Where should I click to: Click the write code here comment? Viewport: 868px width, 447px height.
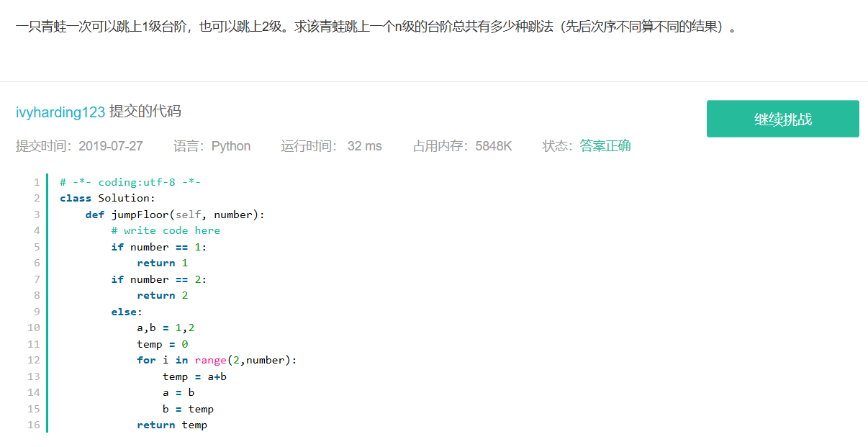point(166,230)
